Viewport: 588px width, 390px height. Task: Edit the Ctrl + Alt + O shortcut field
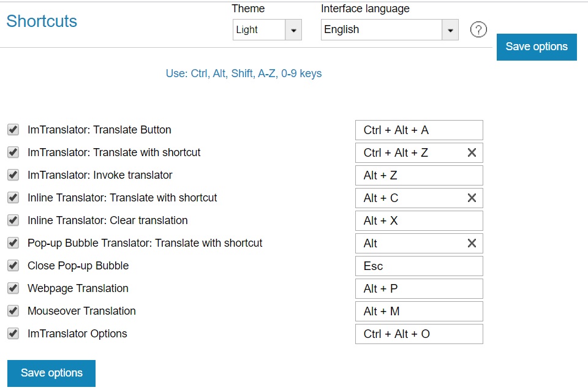click(x=419, y=334)
